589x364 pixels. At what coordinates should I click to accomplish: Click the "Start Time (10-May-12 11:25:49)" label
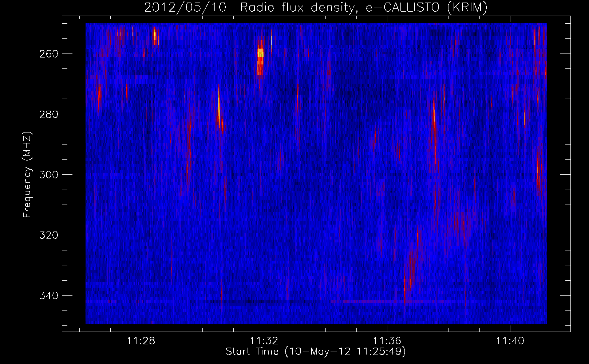[316, 352]
